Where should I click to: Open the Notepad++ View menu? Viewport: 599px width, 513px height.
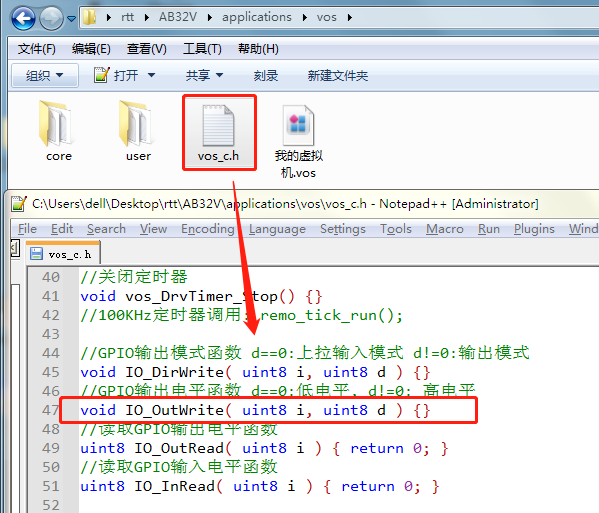click(153, 229)
